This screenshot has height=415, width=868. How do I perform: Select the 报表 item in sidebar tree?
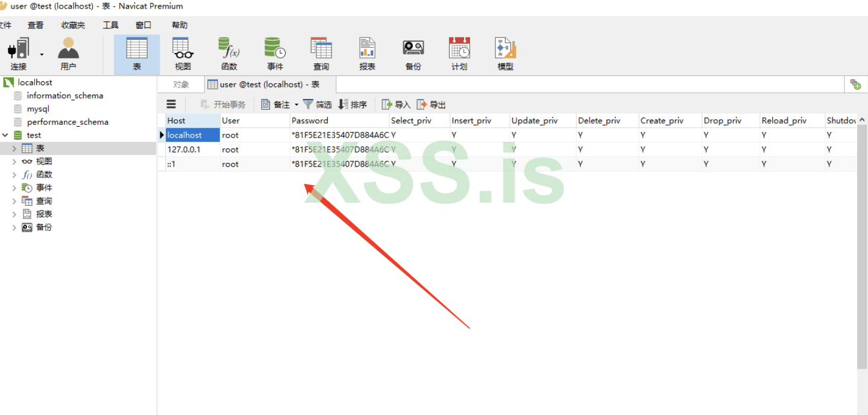(43, 214)
